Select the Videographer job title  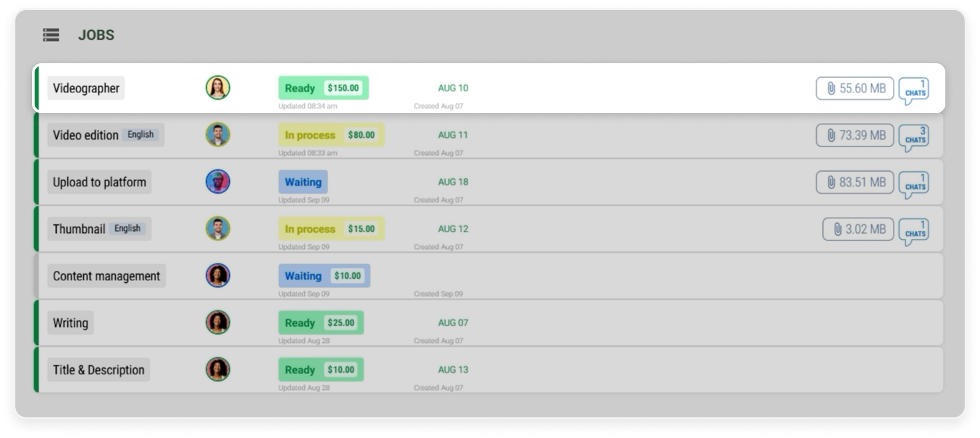click(86, 88)
